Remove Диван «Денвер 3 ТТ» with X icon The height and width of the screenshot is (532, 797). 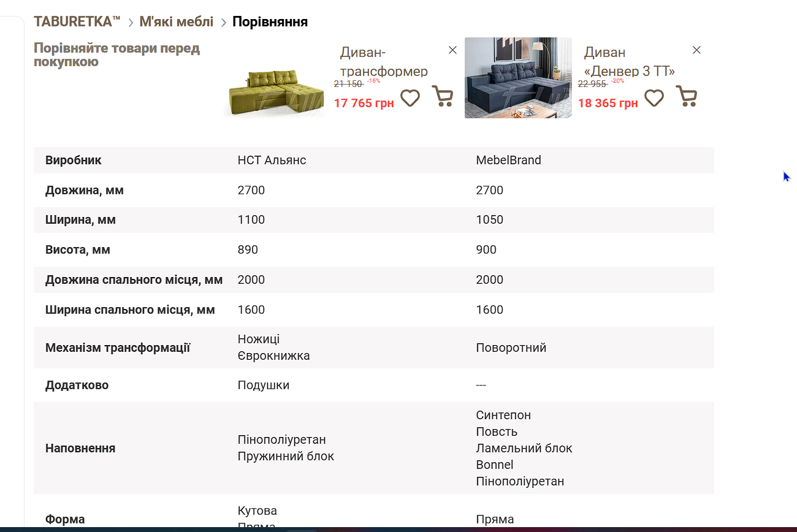[x=696, y=50]
